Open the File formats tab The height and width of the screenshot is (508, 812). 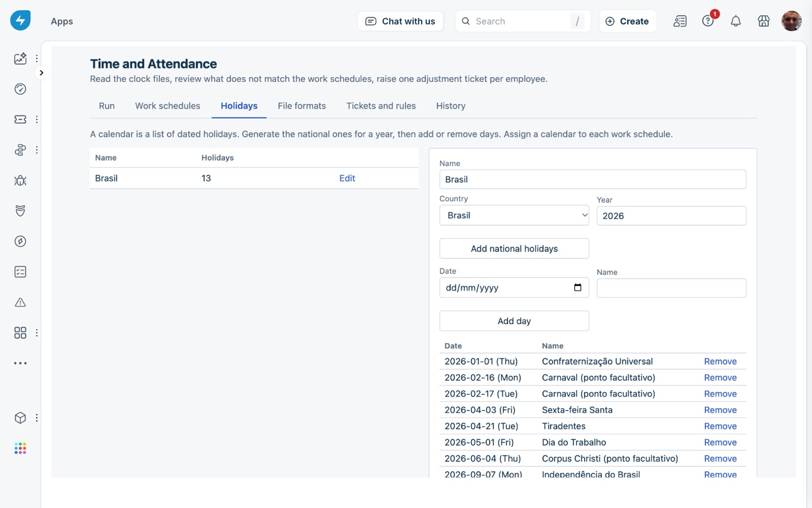click(x=302, y=106)
